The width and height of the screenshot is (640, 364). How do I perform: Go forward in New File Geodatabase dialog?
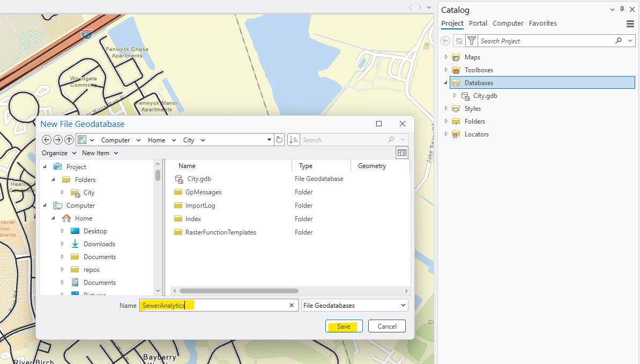coord(58,140)
